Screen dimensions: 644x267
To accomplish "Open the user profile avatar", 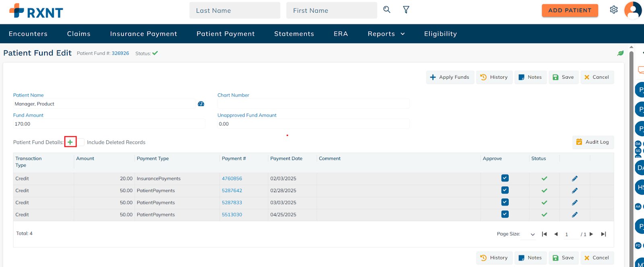I will pyautogui.click(x=633, y=10).
